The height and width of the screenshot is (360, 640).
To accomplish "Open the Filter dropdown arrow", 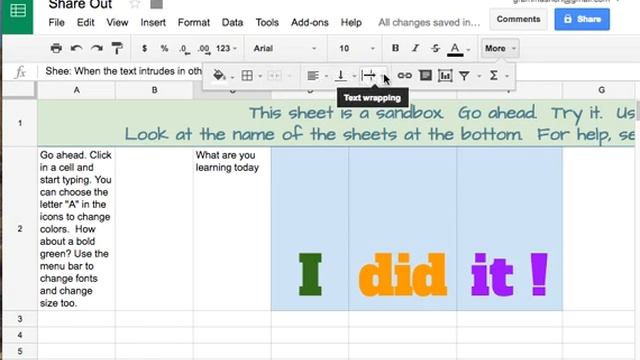I will click(x=479, y=76).
